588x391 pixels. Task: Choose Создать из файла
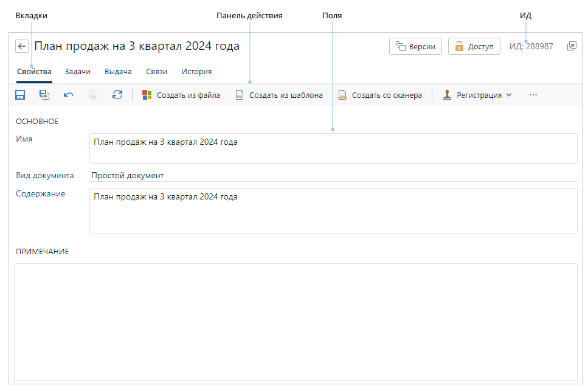[181, 95]
